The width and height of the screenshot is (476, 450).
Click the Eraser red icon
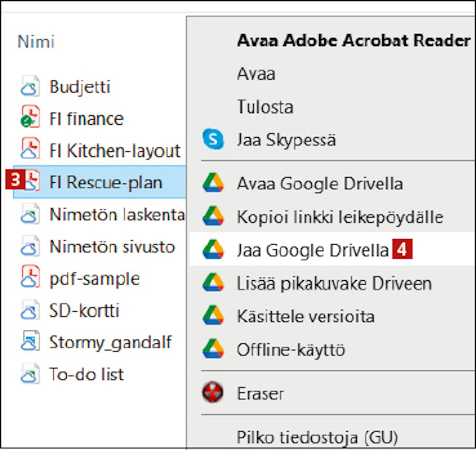(x=213, y=393)
